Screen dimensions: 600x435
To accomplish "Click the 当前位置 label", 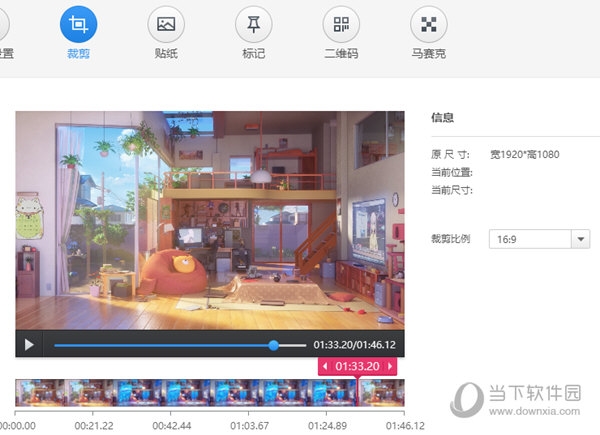I will (452, 172).
